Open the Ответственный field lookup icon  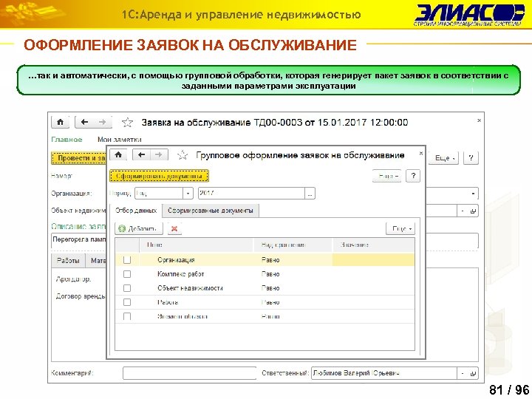473,373
